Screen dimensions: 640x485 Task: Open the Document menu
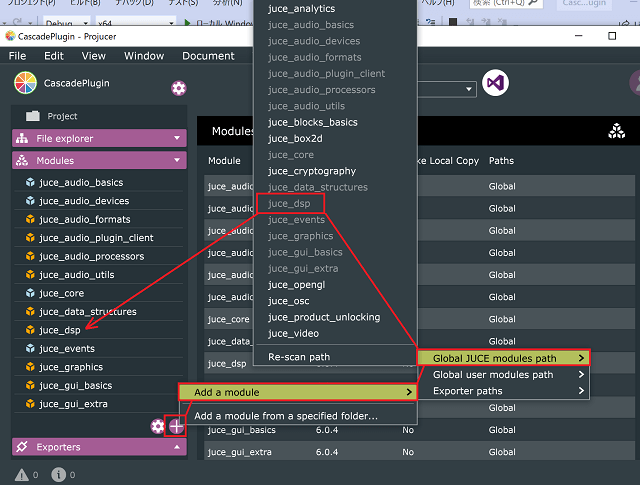point(208,56)
